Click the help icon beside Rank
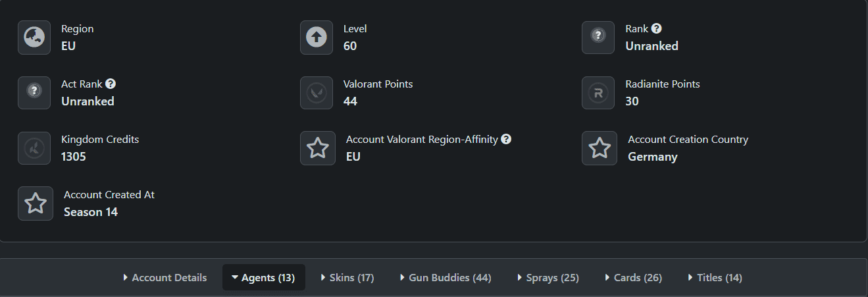The width and height of the screenshot is (868, 297). 656,29
